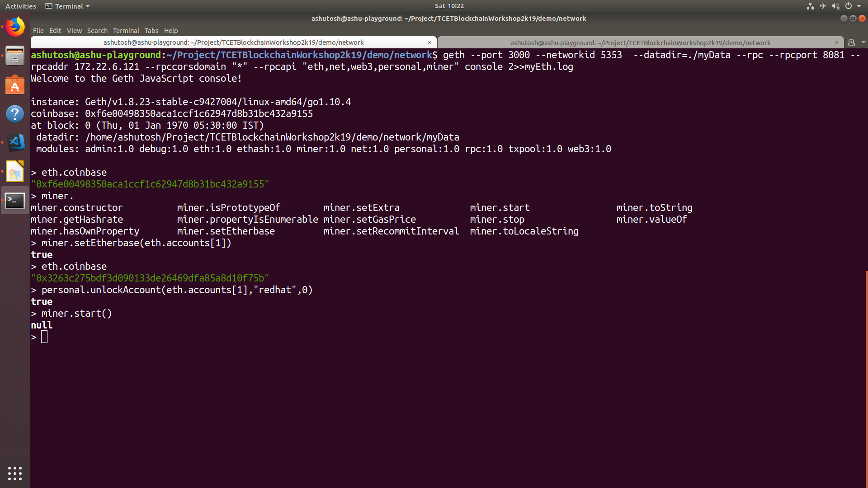
Task: Open the File menu
Action: (38, 31)
